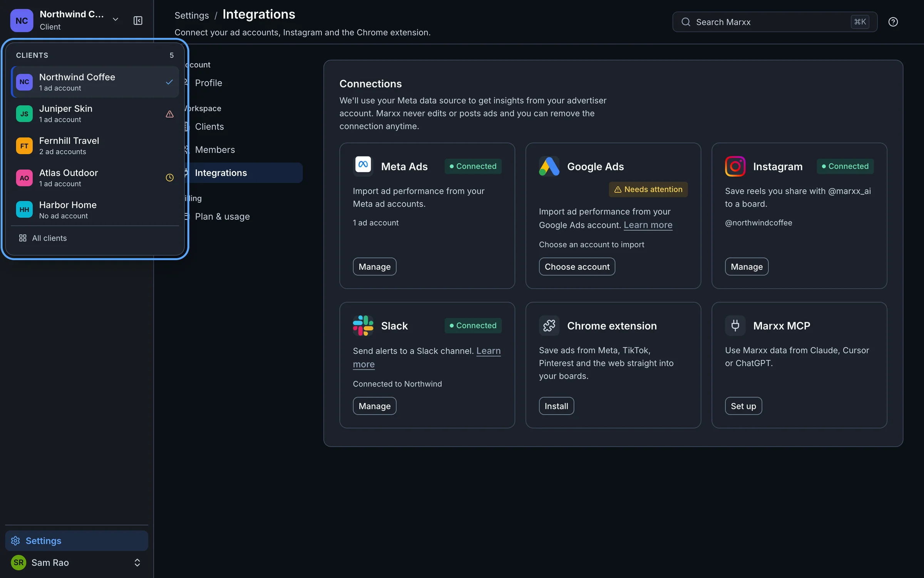Collapse the sidebar panel icon
The height and width of the screenshot is (578, 924).
(138, 20)
